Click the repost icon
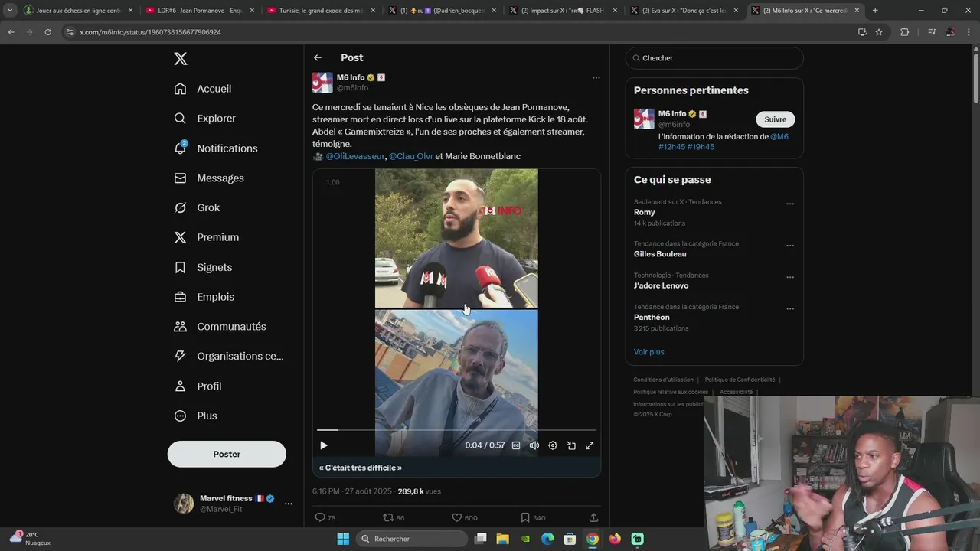 [388, 517]
